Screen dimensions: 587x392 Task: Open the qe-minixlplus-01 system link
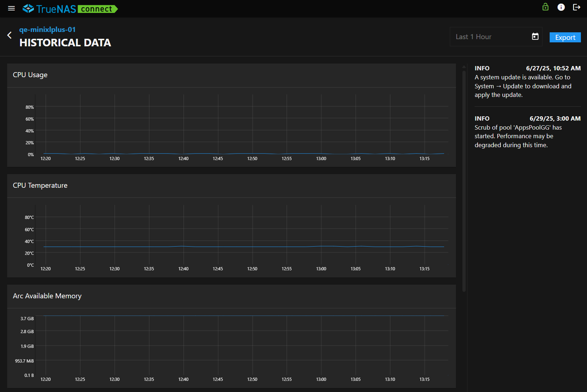(x=47, y=30)
